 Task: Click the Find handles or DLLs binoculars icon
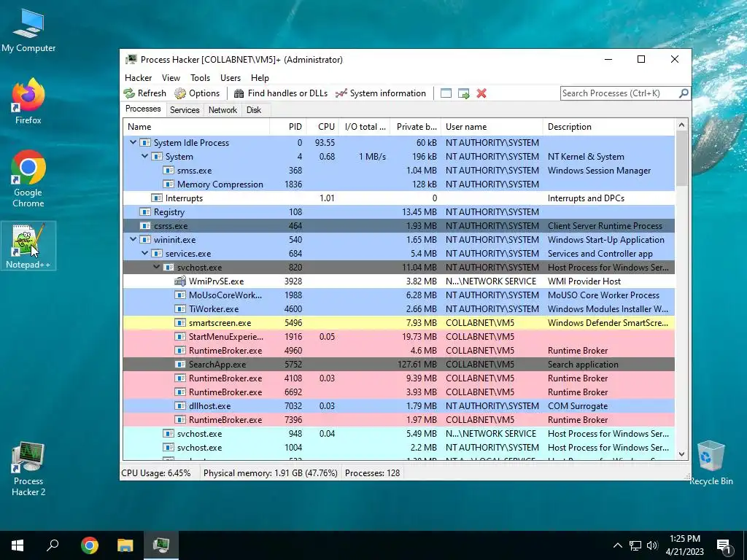click(x=239, y=93)
